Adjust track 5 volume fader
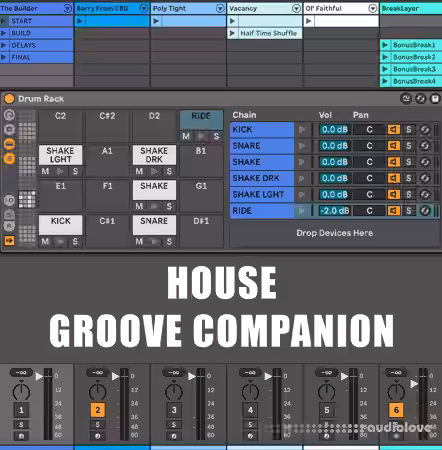This screenshot has height=450, width=442. click(x=344, y=377)
